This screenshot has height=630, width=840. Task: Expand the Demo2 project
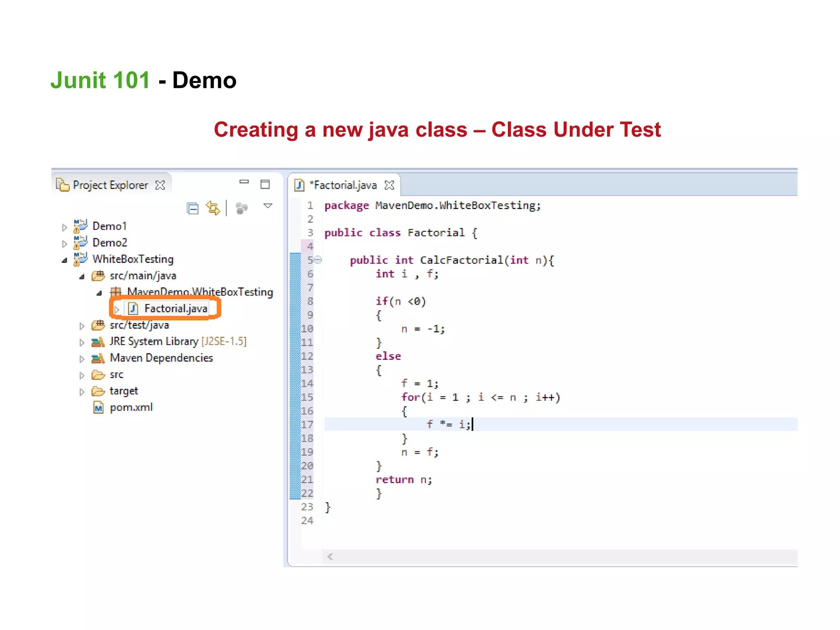(x=64, y=244)
